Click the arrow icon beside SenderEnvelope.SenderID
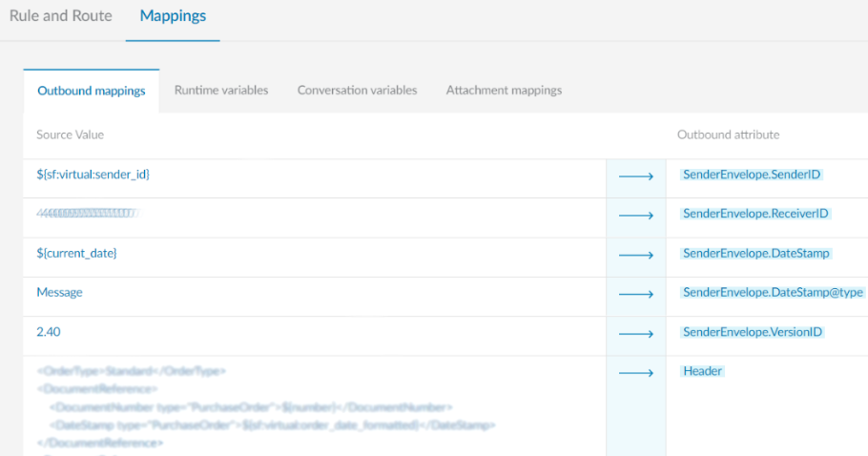868x456 pixels. 635,176
